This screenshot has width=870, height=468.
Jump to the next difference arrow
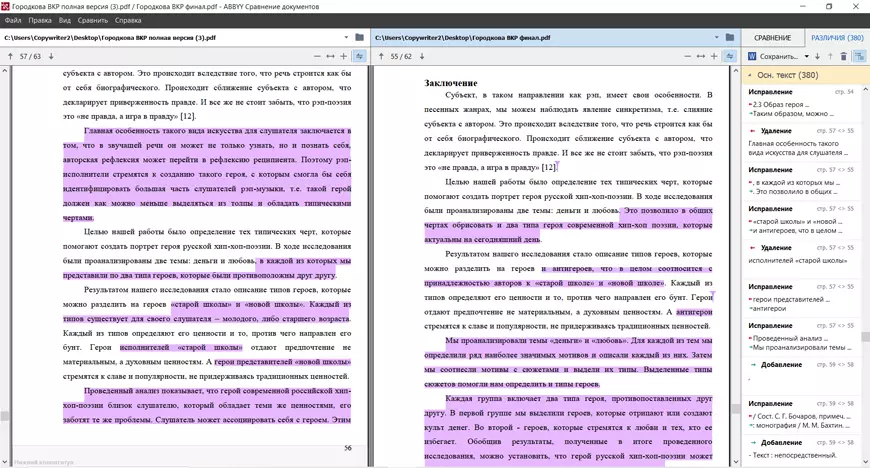[817, 56]
